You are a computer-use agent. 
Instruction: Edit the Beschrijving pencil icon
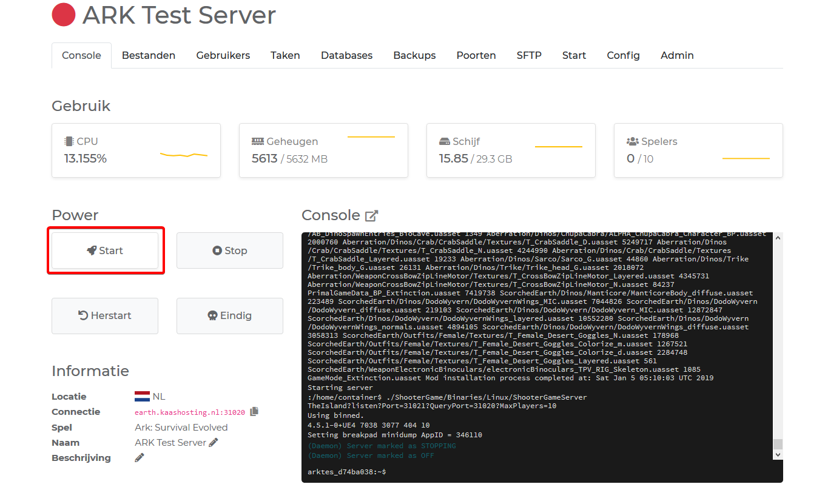[x=140, y=458]
